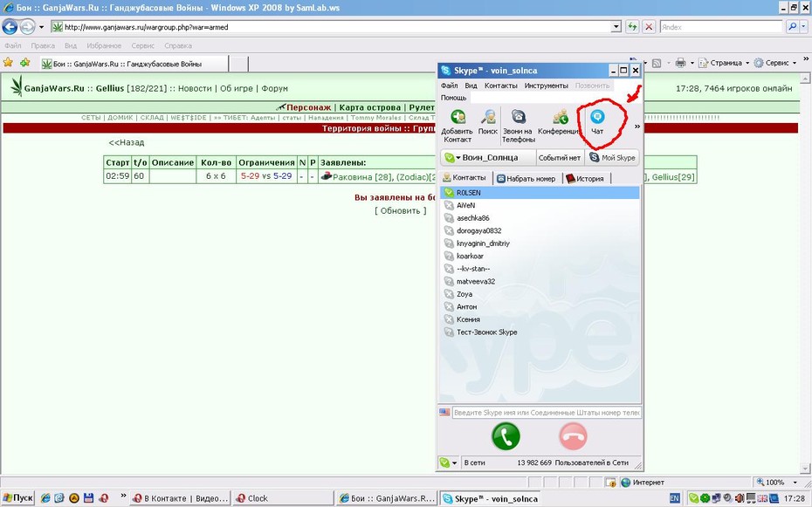Click the green Refresh icon in browser
The height and width of the screenshot is (507, 812).
coord(632,27)
